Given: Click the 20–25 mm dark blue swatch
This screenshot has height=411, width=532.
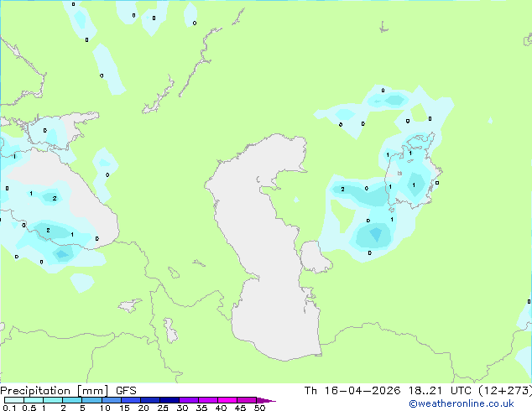Looking at the screenshot, I should pyautogui.click(x=149, y=400).
